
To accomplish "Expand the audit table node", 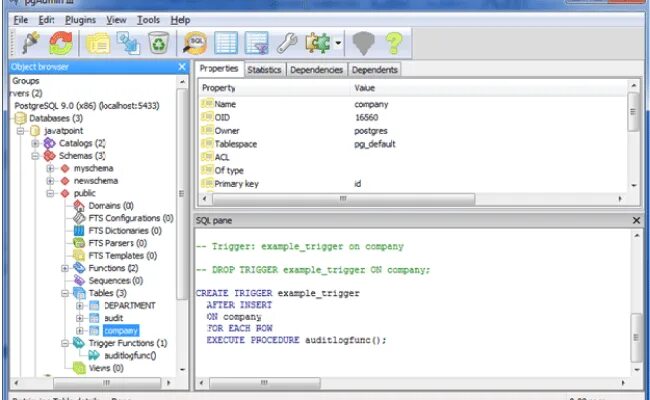I will (80, 318).
